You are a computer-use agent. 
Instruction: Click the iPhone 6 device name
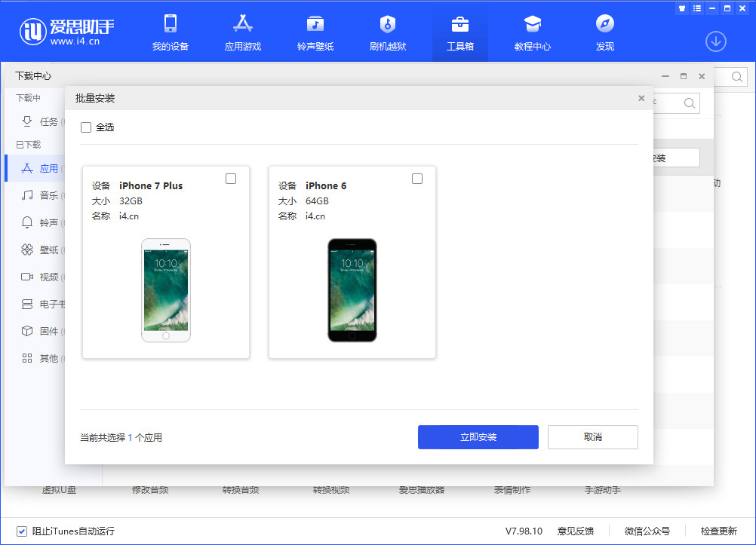326,185
